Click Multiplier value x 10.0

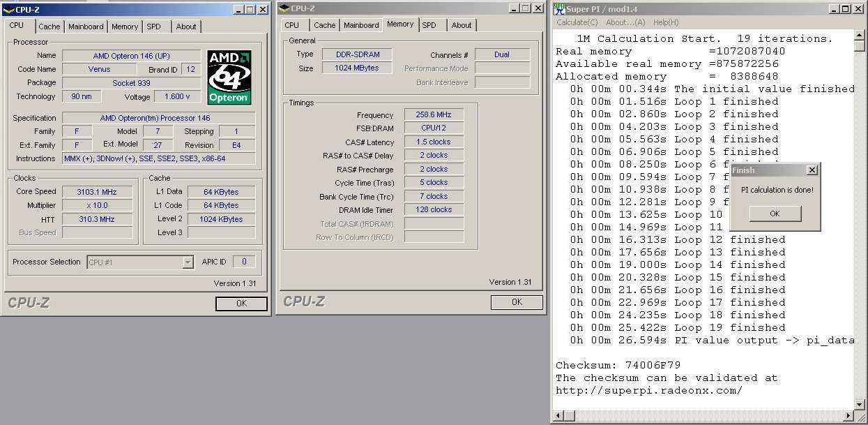coord(96,205)
